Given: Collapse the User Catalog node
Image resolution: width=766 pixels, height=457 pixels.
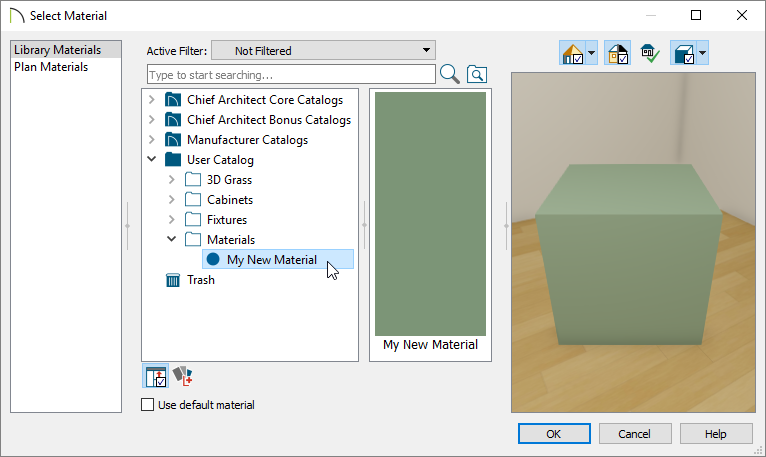Looking at the screenshot, I should [x=151, y=159].
